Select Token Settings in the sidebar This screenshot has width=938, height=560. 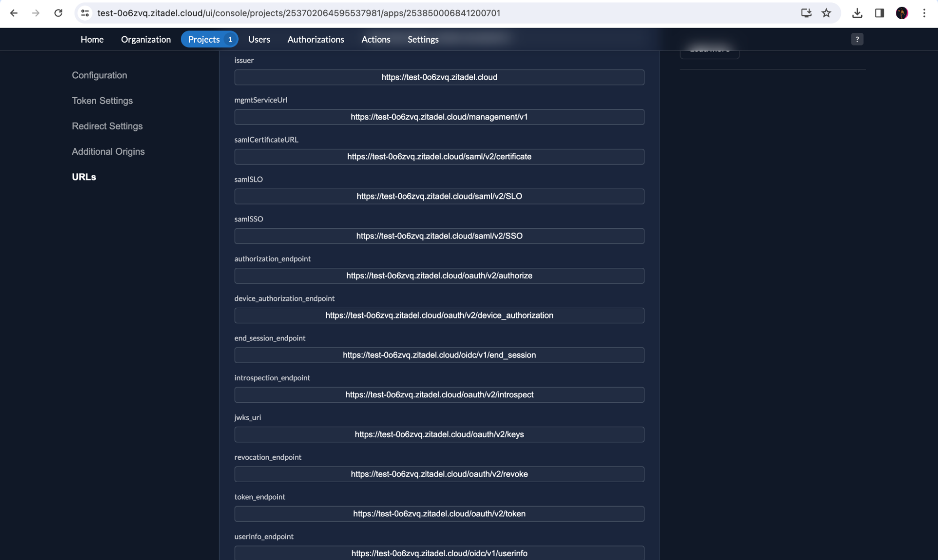point(102,101)
